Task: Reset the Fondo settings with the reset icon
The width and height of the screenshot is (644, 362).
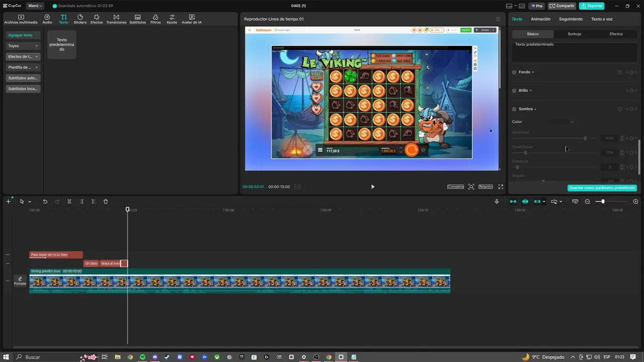Action: [x=620, y=72]
